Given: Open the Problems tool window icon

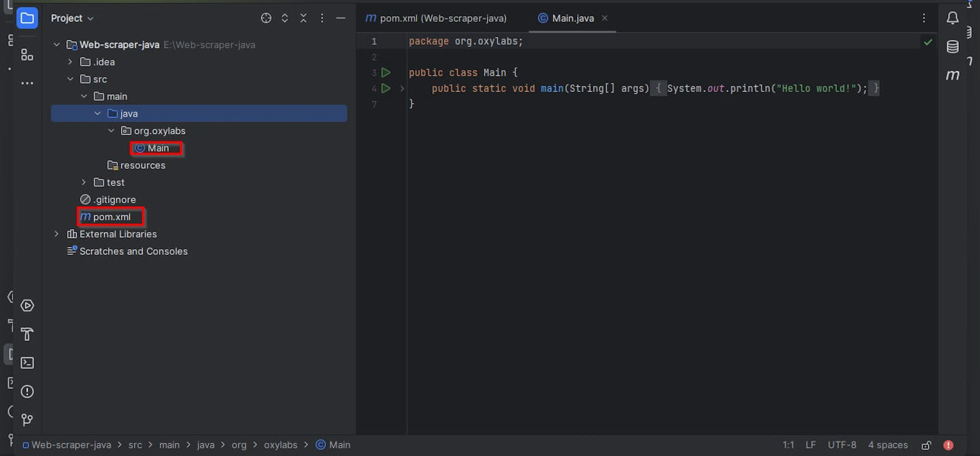Looking at the screenshot, I should [27, 391].
